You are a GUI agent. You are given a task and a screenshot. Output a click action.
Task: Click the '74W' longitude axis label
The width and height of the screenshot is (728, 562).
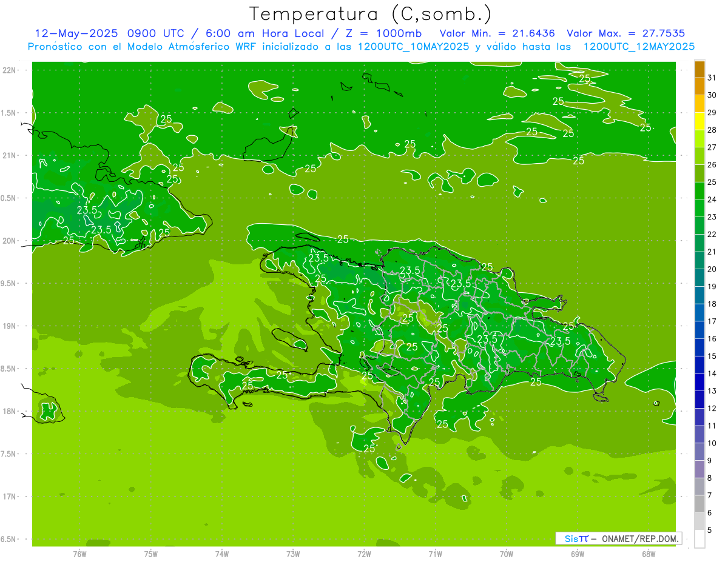tap(222, 554)
